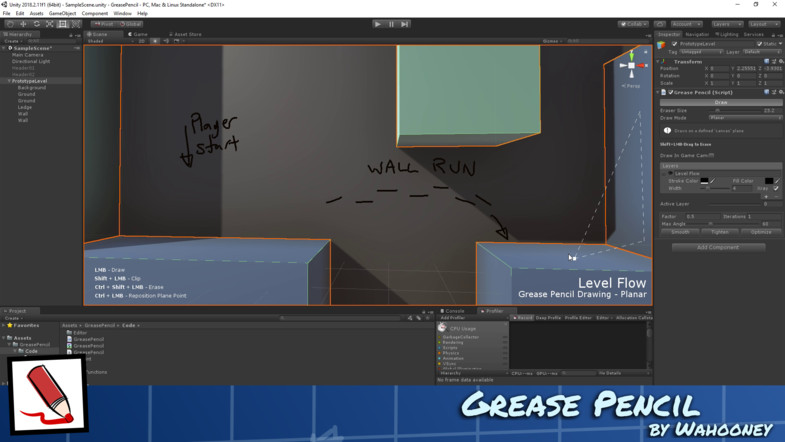Screen dimensions: 785x442
Task: Open Transform component settings gear
Action: (x=780, y=62)
